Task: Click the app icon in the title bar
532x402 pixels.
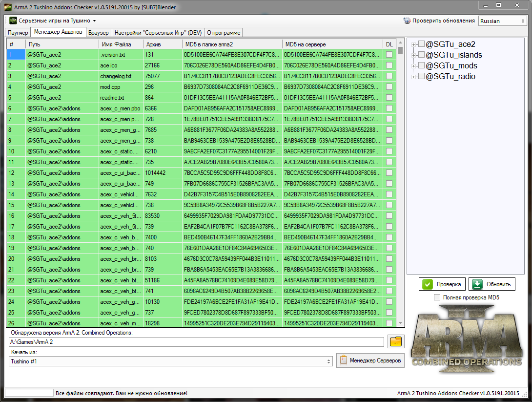Action: [7, 7]
